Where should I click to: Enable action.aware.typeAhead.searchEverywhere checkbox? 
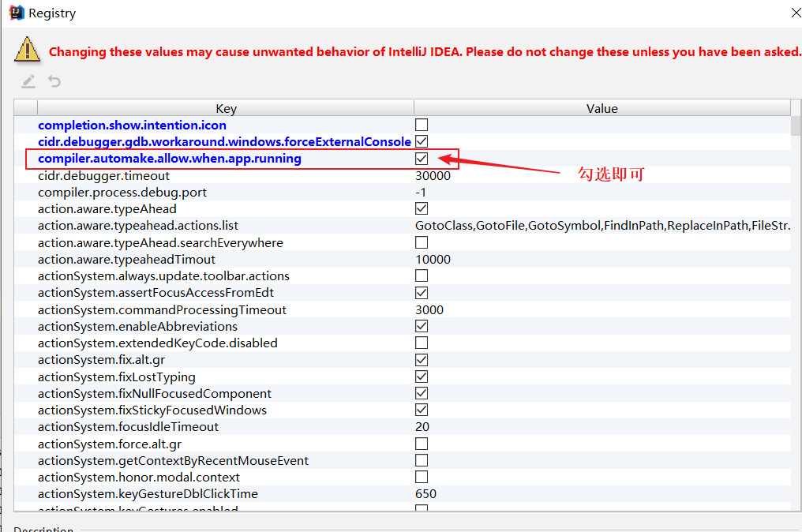[x=422, y=242]
